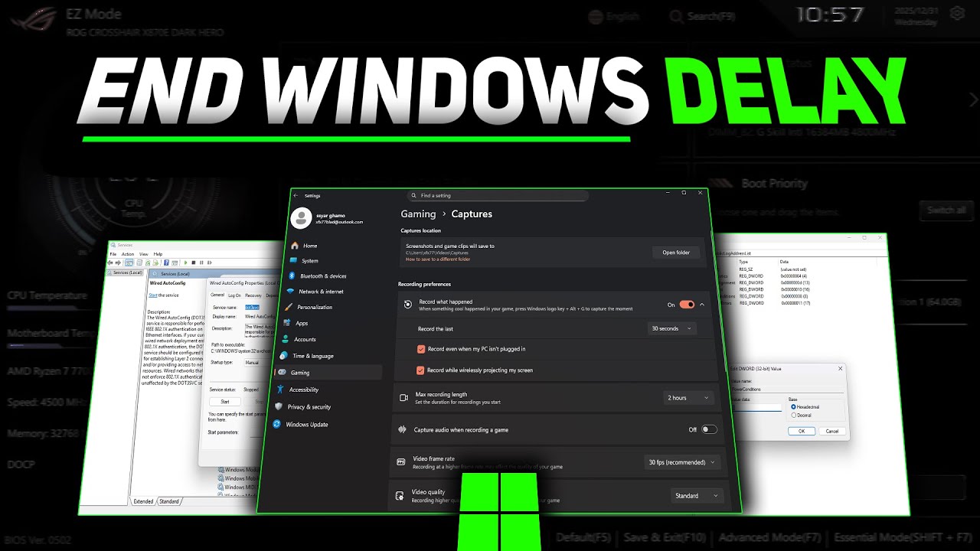Select Gaming in Settings sidebar
980x551 pixels.
tap(329, 373)
